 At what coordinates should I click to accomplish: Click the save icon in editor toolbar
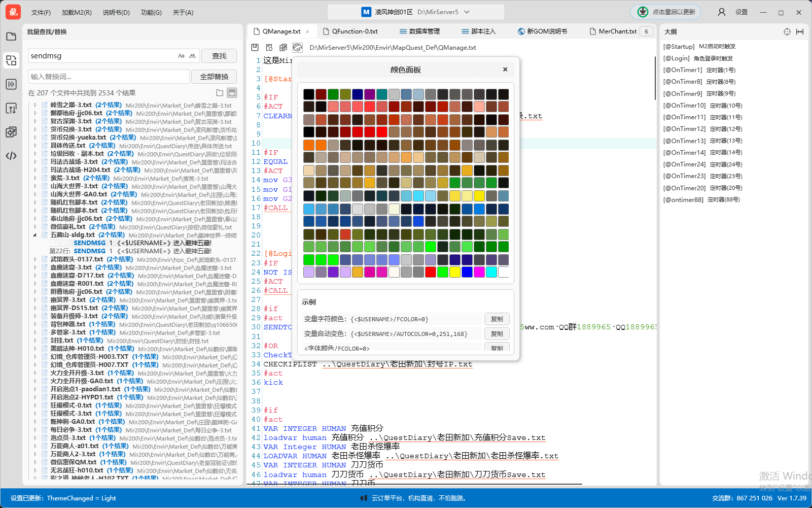(255, 47)
